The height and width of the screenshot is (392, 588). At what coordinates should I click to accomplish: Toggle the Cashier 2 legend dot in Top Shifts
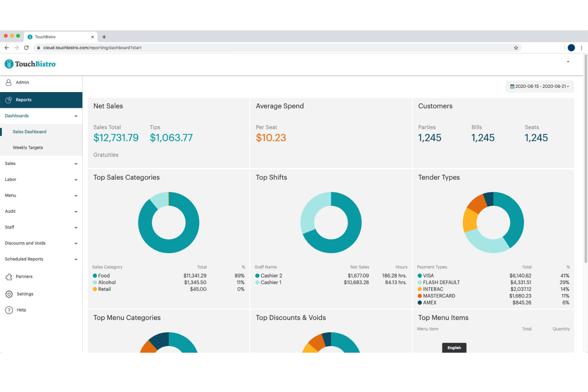tap(258, 275)
